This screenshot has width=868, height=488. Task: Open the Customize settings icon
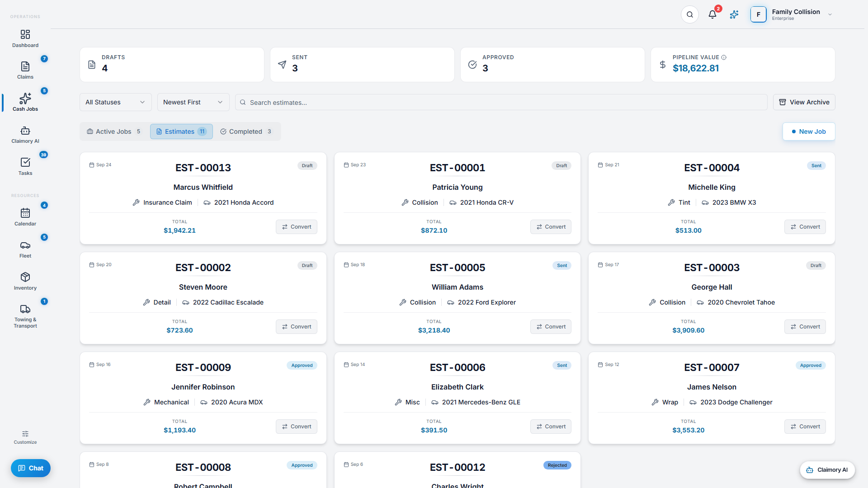click(25, 437)
